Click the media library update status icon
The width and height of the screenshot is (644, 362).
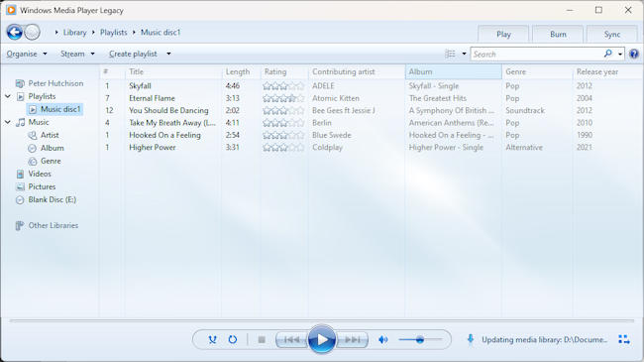(471, 339)
